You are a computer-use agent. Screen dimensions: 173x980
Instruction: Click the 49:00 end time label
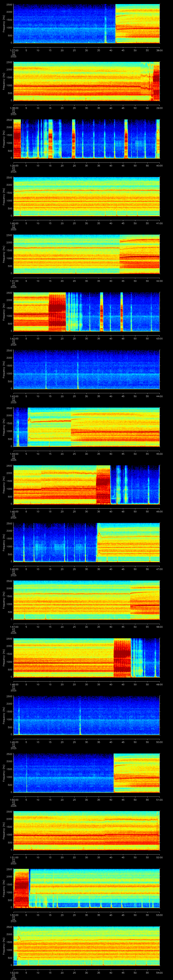coord(160,684)
